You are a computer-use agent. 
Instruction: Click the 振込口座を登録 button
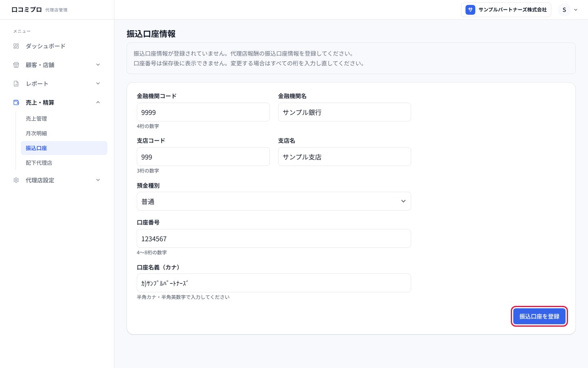539,316
